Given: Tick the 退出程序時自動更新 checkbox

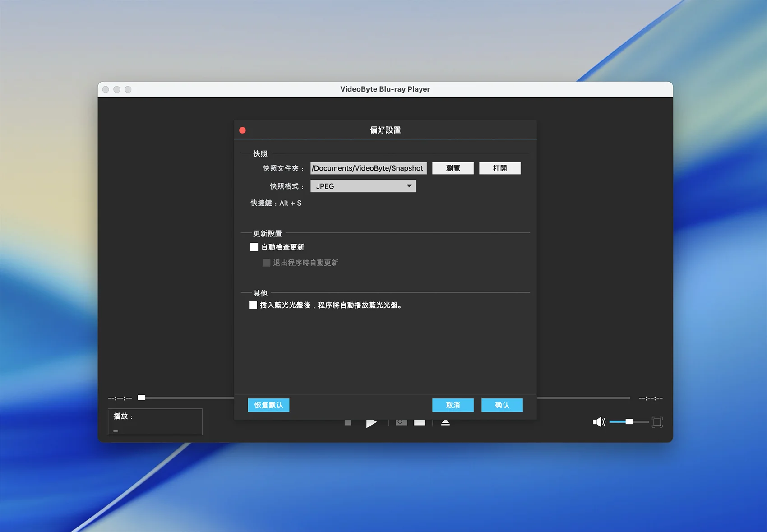Looking at the screenshot, I should (267, 263).
